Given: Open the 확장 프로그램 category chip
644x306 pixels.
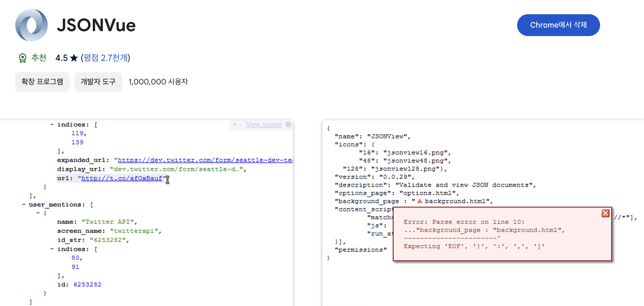Looking at the screenshot, I should pyautogui.click(x=42, y=82).
